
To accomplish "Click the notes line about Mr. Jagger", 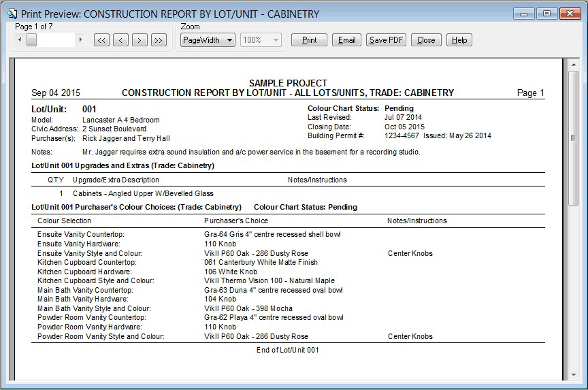I will tap(251, 152).
